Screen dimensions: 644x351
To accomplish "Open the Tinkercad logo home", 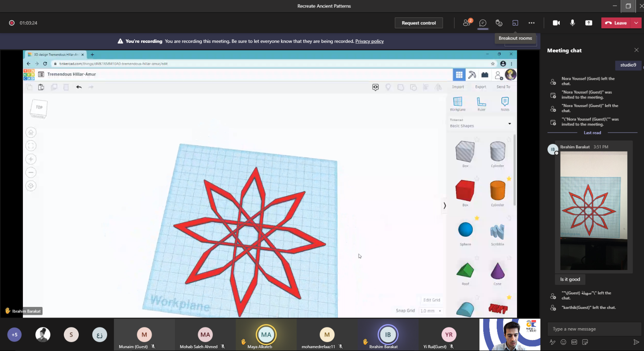I will pyautogui.click(x=29, y=74).
